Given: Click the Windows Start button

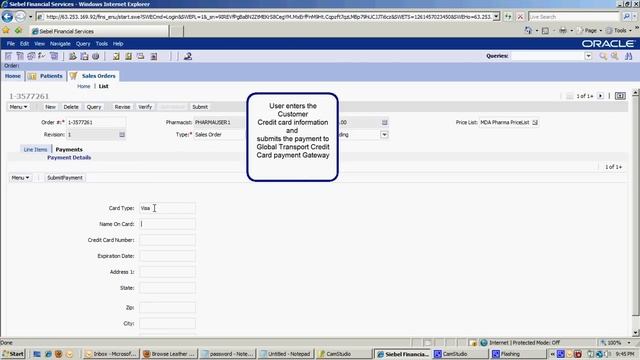Looking at the screenshot, I should pyautogui.click(x=13, y=354).
